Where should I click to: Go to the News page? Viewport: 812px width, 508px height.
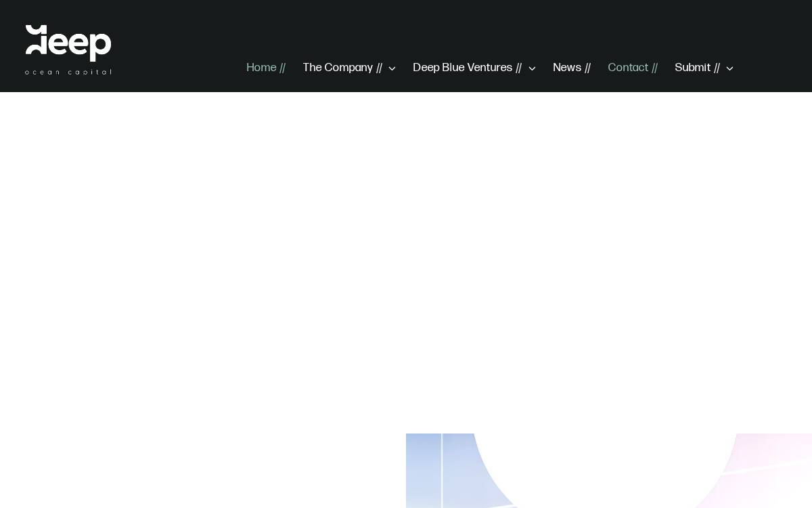(x=572, y=68)
